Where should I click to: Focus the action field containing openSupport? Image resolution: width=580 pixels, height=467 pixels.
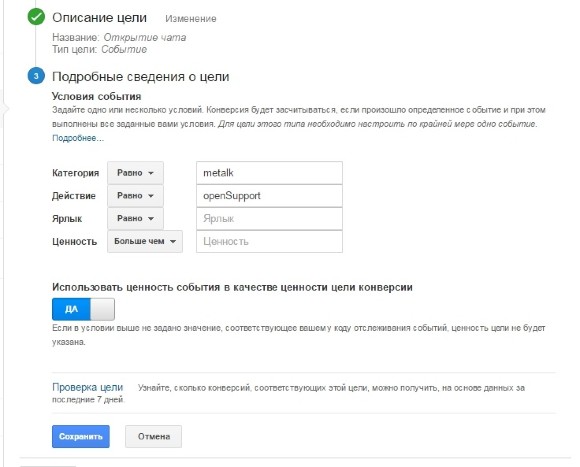click(x=269, y=196)
